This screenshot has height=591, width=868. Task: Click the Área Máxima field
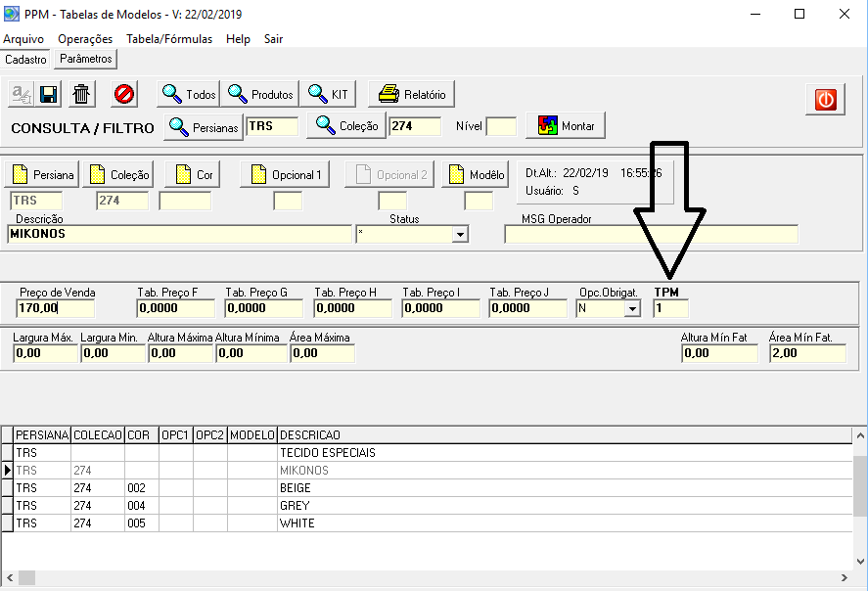(x=322, y=353)
